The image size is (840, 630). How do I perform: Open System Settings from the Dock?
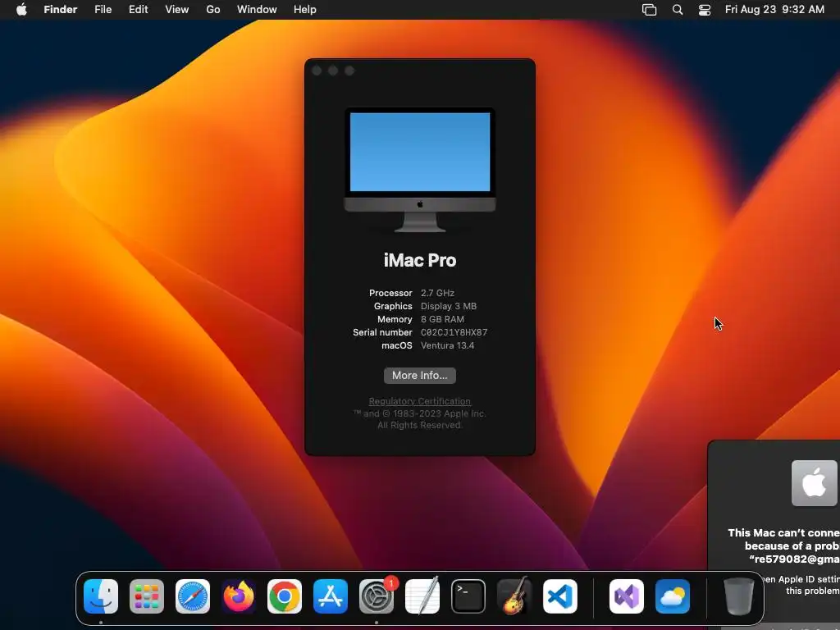tap(377, 596)
